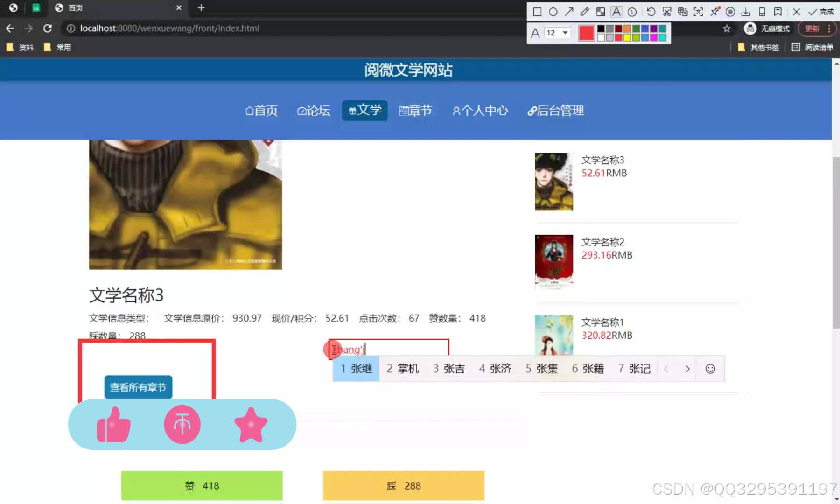Click the yellow 踩 288 button
Viewport: 840px width, 504px height.
point(404,486)
